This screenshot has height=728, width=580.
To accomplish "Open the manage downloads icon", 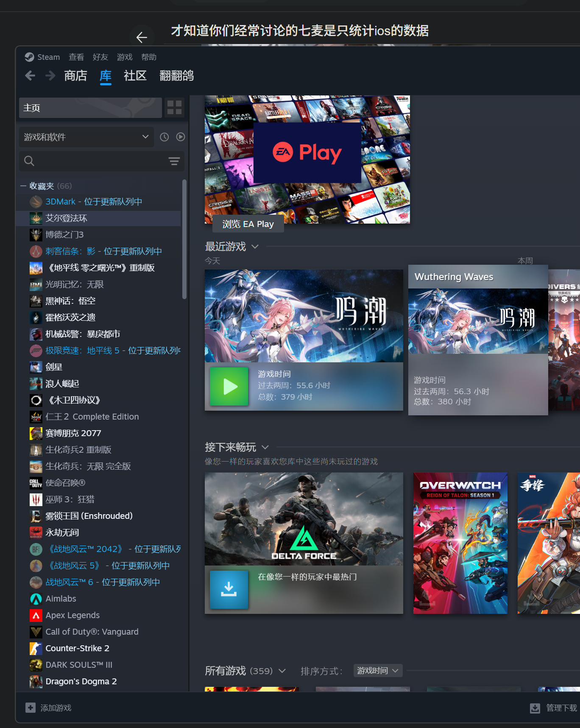I will point(535,708).
